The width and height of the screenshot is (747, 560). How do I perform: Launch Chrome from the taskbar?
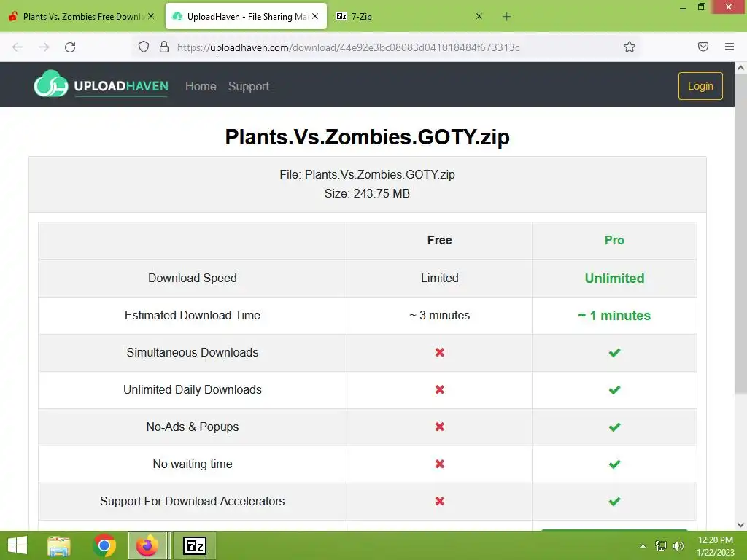tap(104, 545)
